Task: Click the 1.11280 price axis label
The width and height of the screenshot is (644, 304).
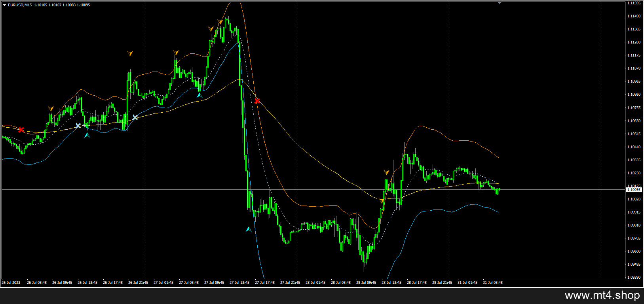Action: click(634, 42)
